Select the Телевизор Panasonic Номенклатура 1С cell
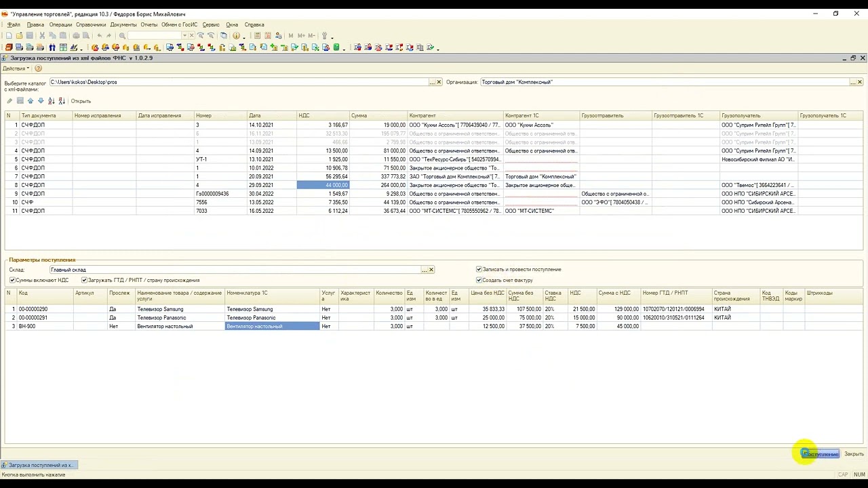 [x=272, y=318]
